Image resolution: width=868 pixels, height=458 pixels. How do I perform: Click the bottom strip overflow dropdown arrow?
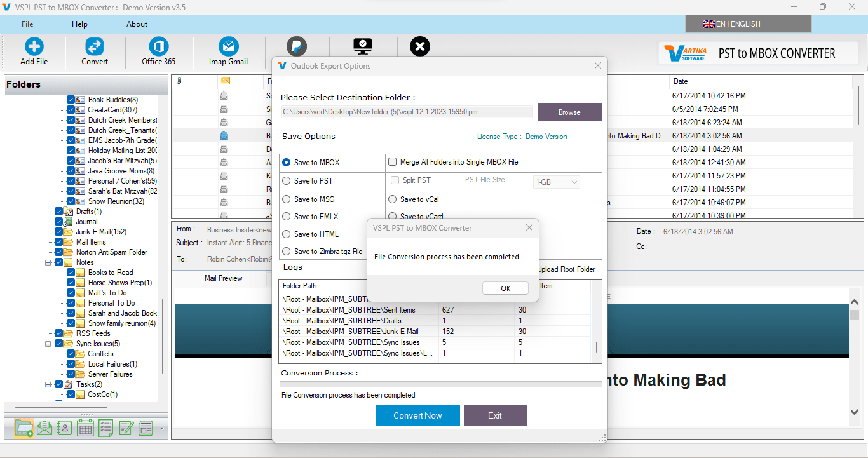[162, 428]
